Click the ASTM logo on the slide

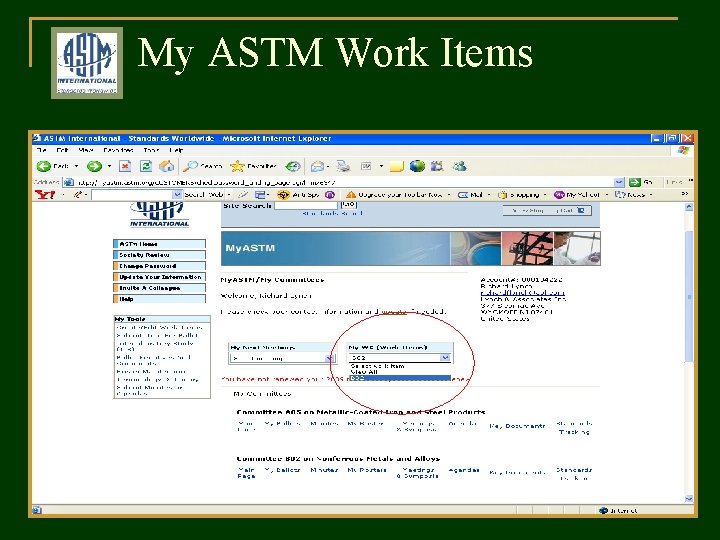(x=87, y=63)
